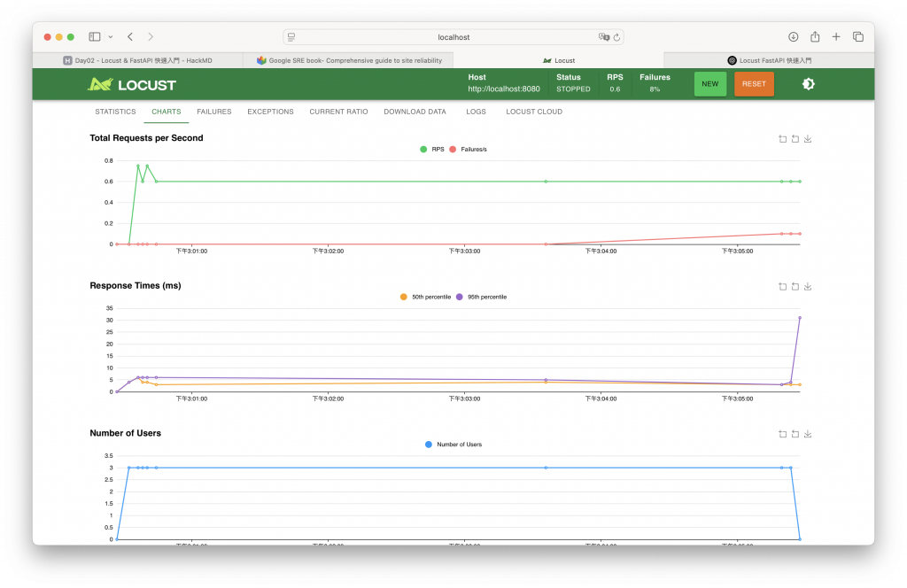This screenshot has height=588, width=907.
Task: View the LOGS tab
Action: point(476,112)
